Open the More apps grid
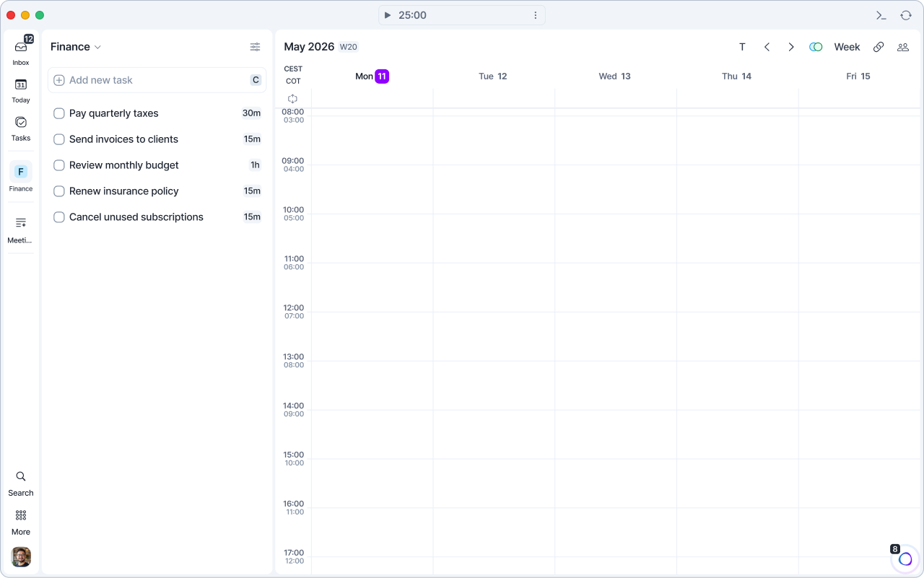Screen dimensions: 924x578 pos(21,522)
